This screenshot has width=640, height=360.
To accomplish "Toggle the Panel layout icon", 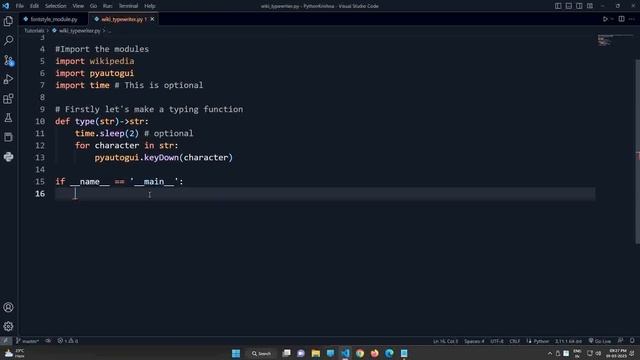I will coord(569,6).
